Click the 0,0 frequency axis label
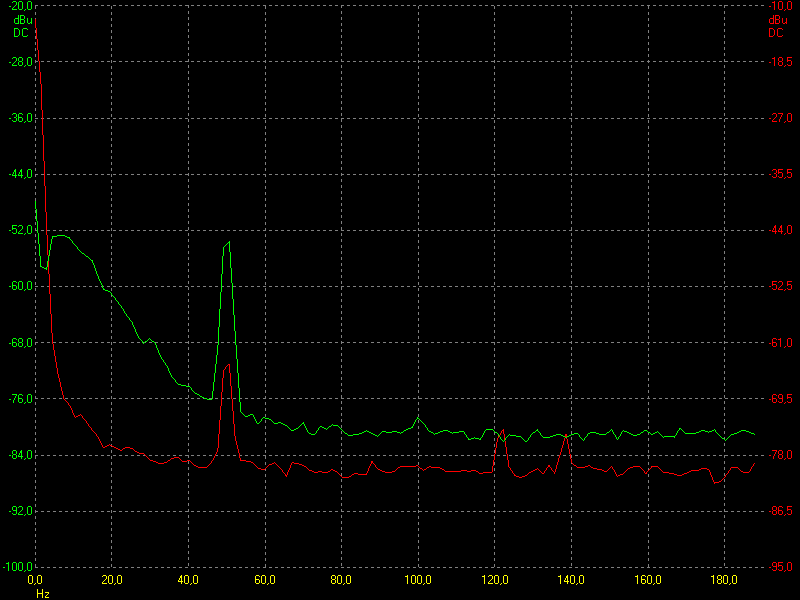800x600 pixels. click(x=35, y=580)
